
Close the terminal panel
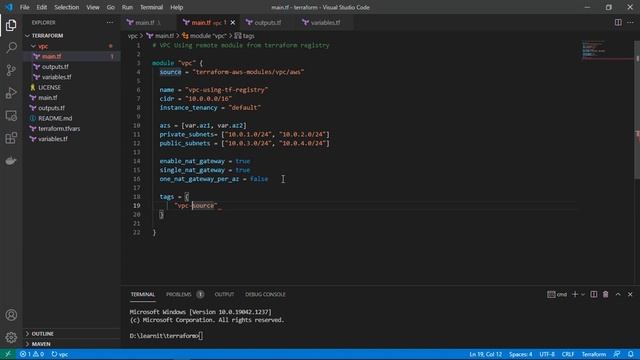pyautogui.click(x=630, y=294)
